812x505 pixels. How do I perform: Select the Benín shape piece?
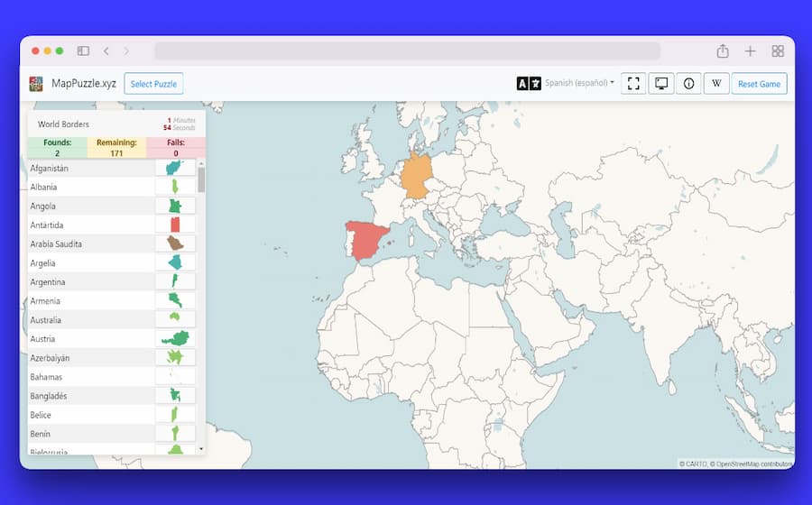[x=175, y=433]
